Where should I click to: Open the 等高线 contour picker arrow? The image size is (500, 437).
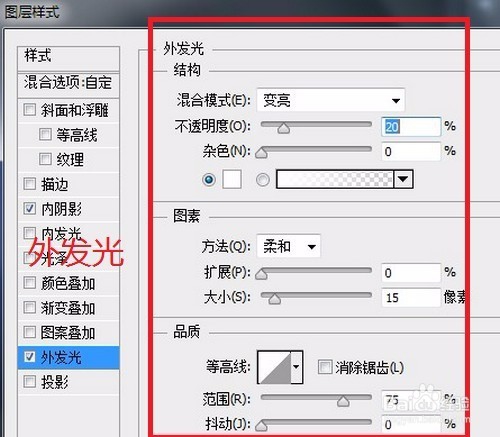(296, 367)
